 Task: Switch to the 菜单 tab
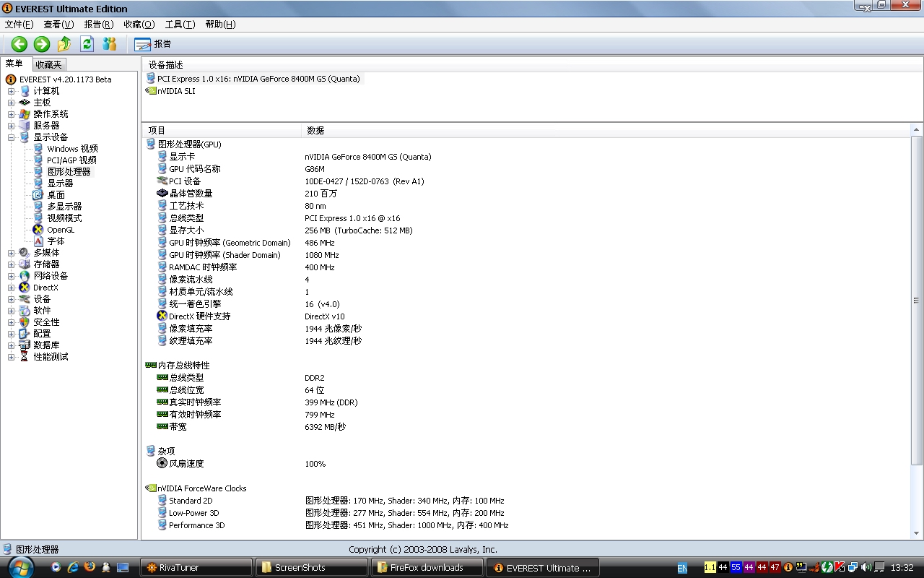[x=14, y=64]
